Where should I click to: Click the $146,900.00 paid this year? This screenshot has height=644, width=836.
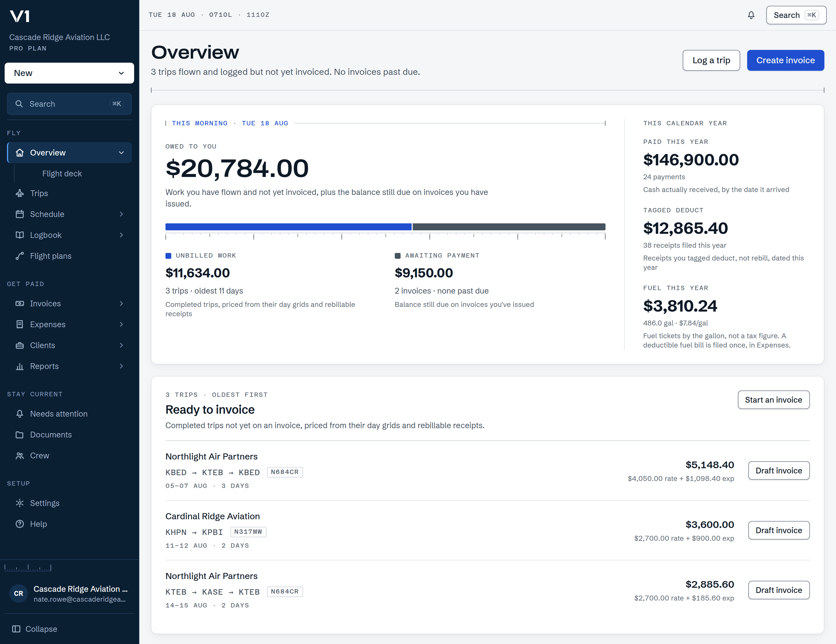[691, 160]
